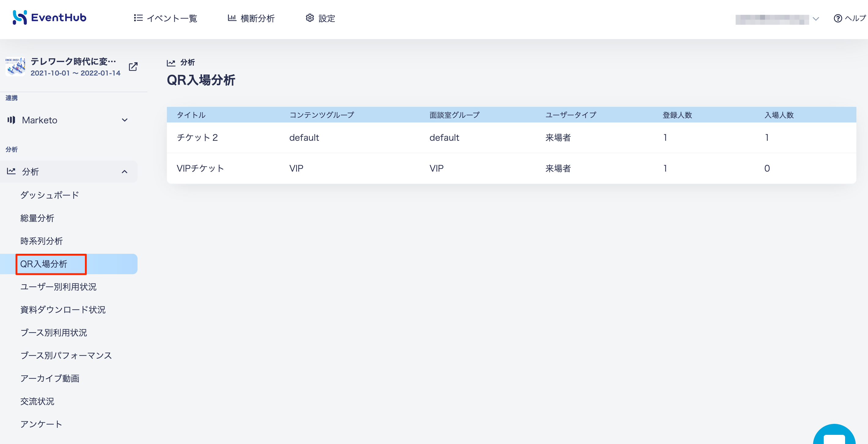Open the 横断分析 menu

point(251,18)
